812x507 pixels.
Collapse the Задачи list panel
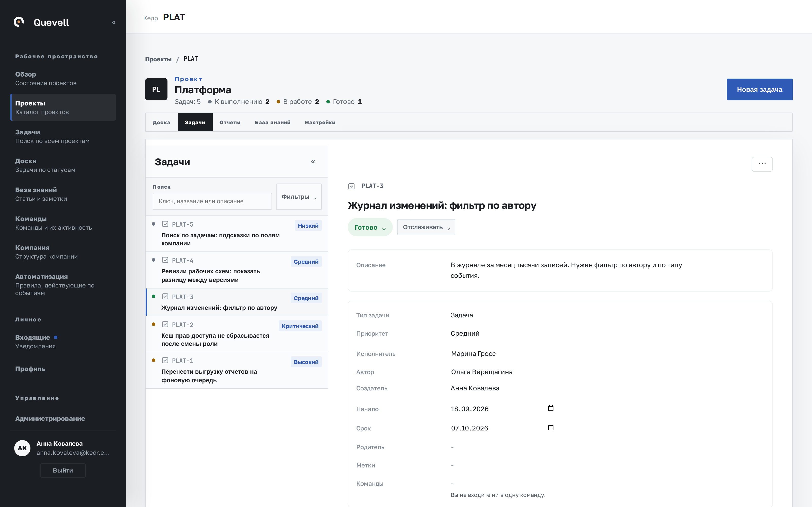click(x=313, y=162)
